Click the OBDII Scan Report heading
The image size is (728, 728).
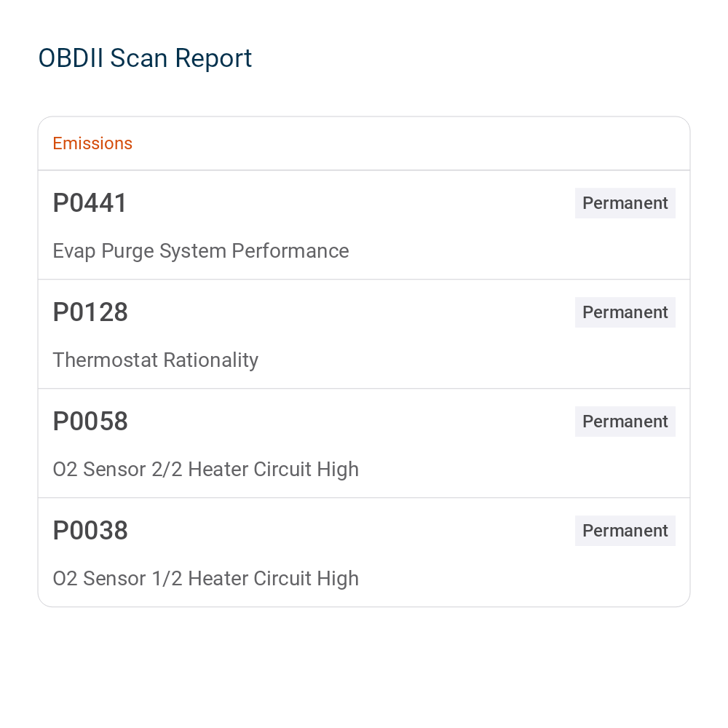click(x=145, y=58)
